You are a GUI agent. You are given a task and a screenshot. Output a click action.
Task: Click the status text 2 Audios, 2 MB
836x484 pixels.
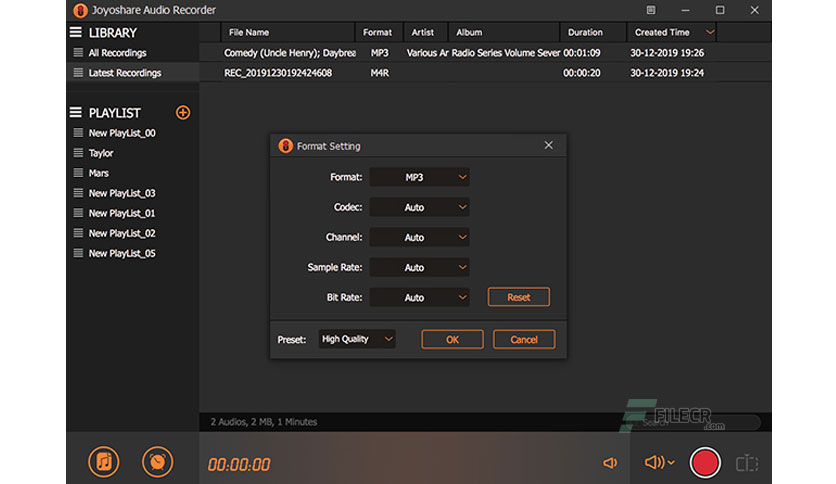tap(263, 422)
